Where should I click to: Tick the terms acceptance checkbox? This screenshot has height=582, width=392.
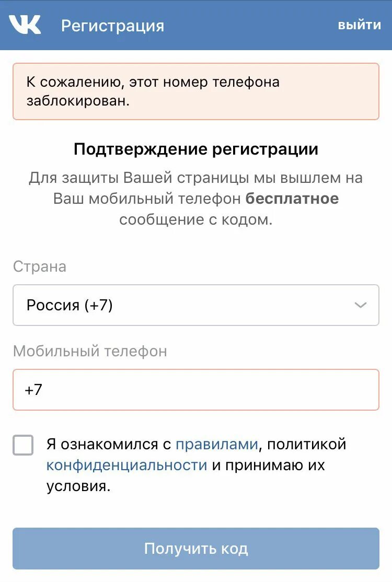[23, 445]
